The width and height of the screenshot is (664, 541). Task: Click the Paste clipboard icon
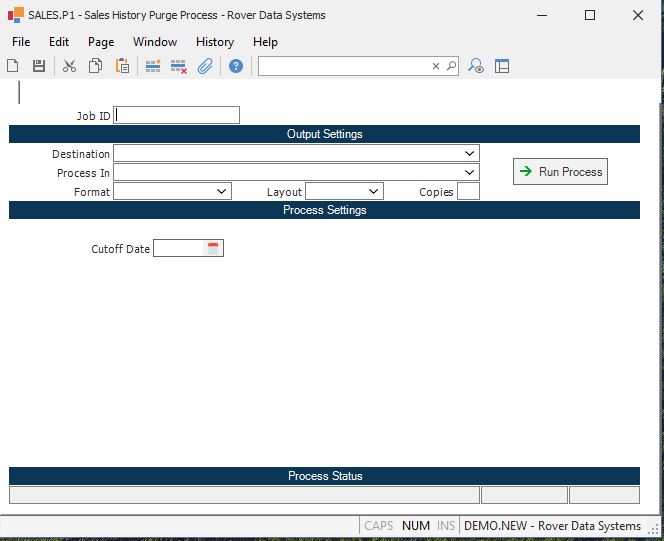(x=122, y=66)
